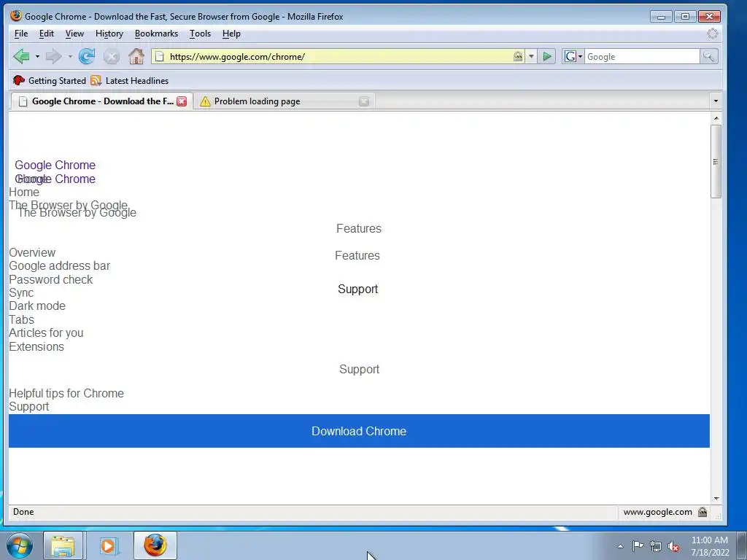Click the Sync link
This screenshot has width=747, height=560.
tap(21, 293)
